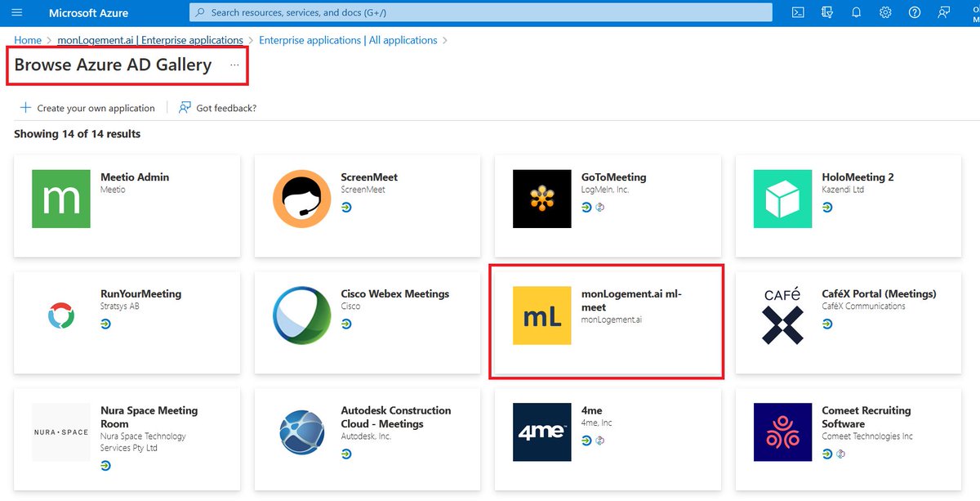
Task: Click the Microsoft Azure brand label
Action: pos(90,13)
